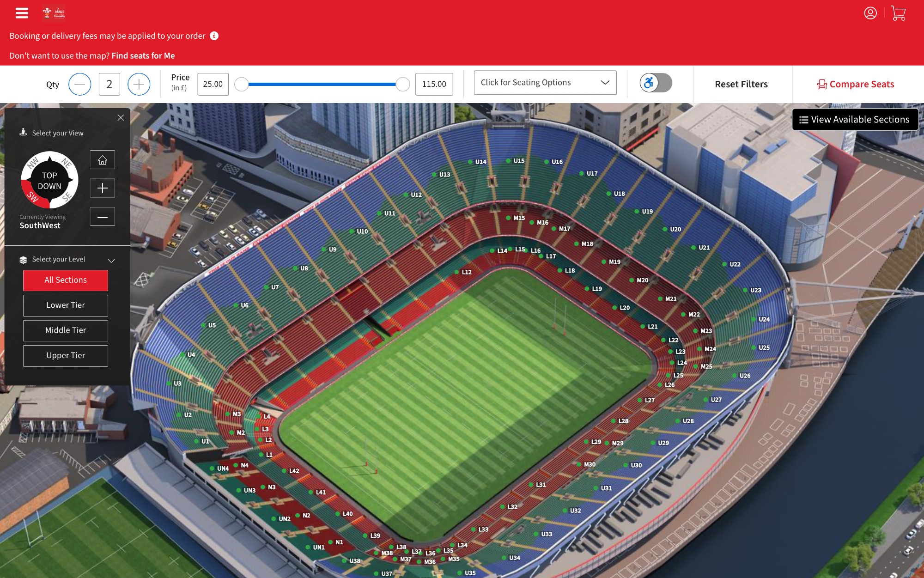
Task: Select the Lower Tier level
Action: coord(66,305)
